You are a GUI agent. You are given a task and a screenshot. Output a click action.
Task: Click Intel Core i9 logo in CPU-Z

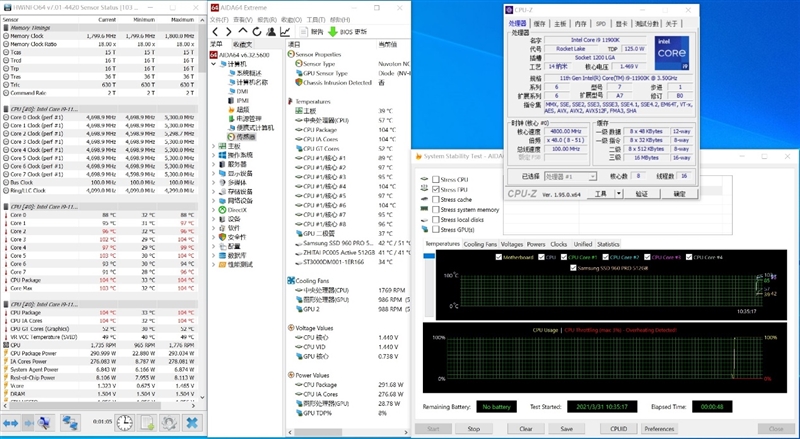coord(671,53)
